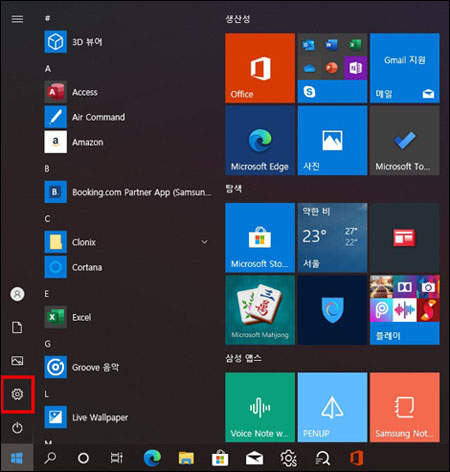
Task: Launch the Office tile
Action: click(x=260, y=68)
